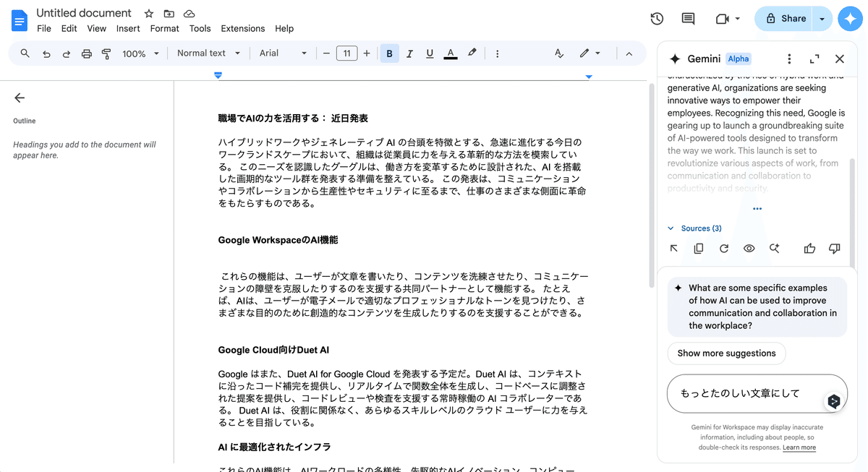Open the Edit menu
Image resolution: width=868 pixels, height=472 pixels.
click(69, 28)
